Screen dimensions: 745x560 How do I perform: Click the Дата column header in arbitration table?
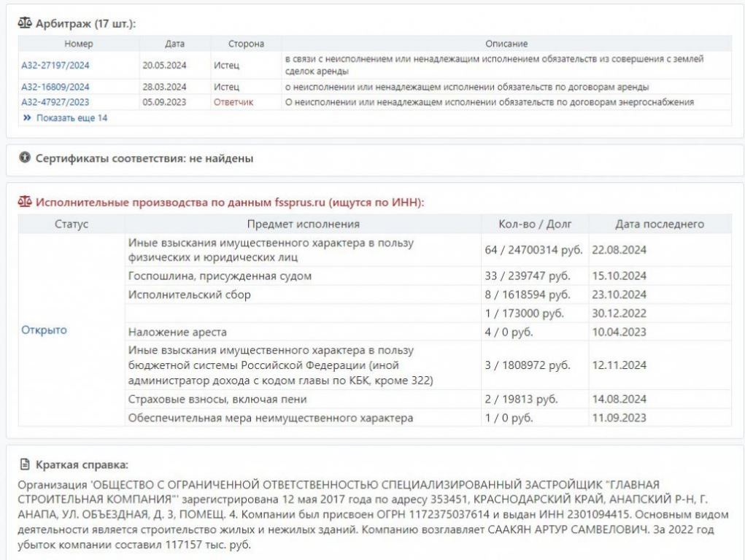tap(175, 44)
